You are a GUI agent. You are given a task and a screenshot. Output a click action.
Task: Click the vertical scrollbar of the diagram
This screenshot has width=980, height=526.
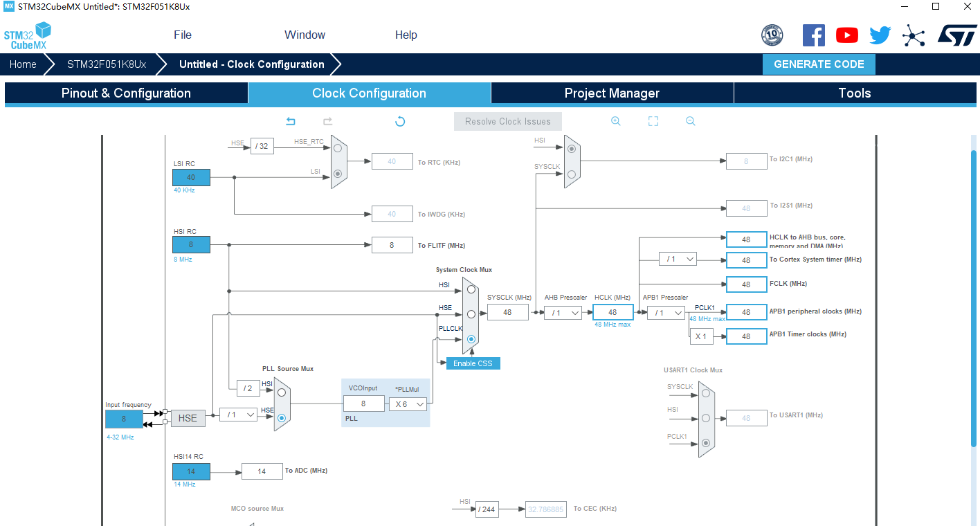(x=974, y=298)
